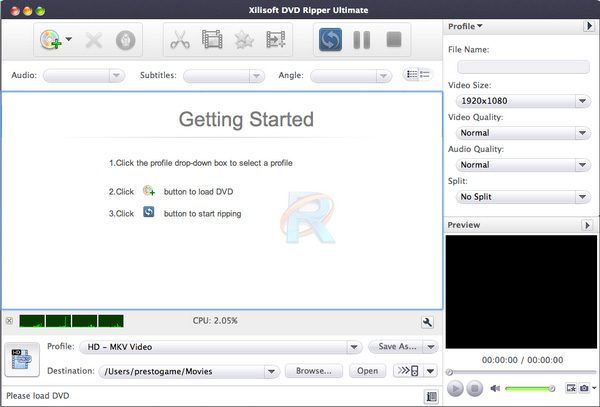Click the star Effects icon
Viewport: 600px width, 407px height.
point(243,41)
